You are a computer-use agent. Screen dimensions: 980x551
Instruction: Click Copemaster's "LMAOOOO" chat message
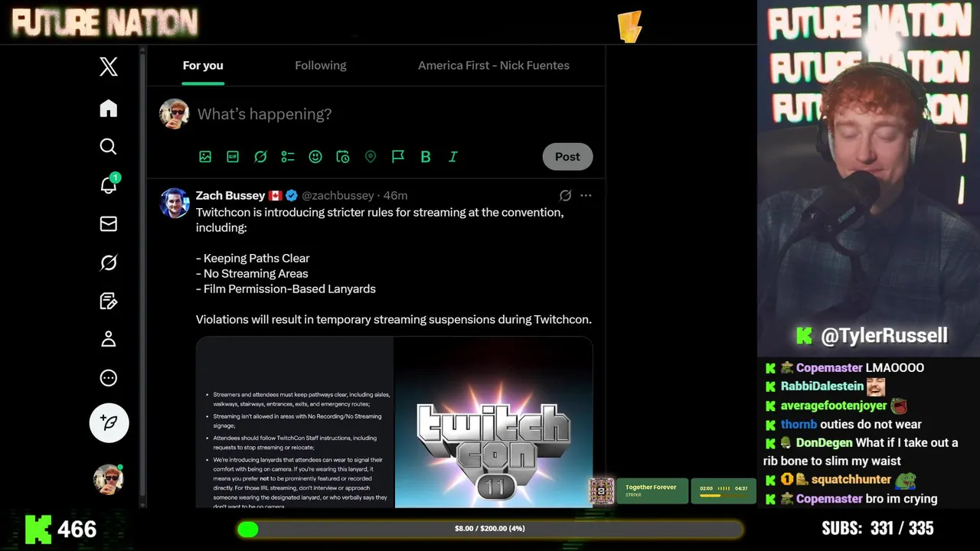click(894, 368)
